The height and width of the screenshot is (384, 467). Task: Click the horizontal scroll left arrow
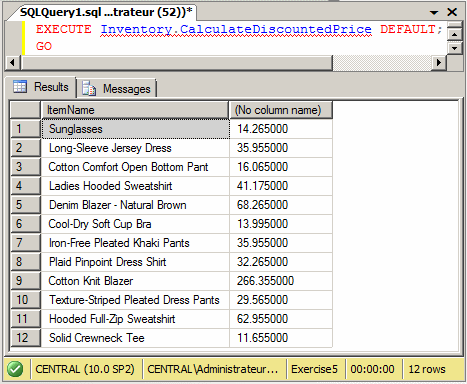[x=13, y=62]
